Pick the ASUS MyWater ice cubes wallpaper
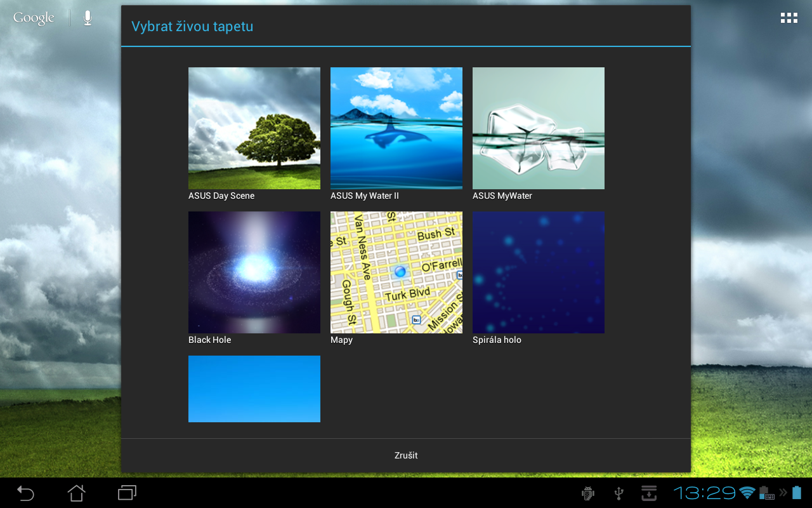 coord(538,128)
